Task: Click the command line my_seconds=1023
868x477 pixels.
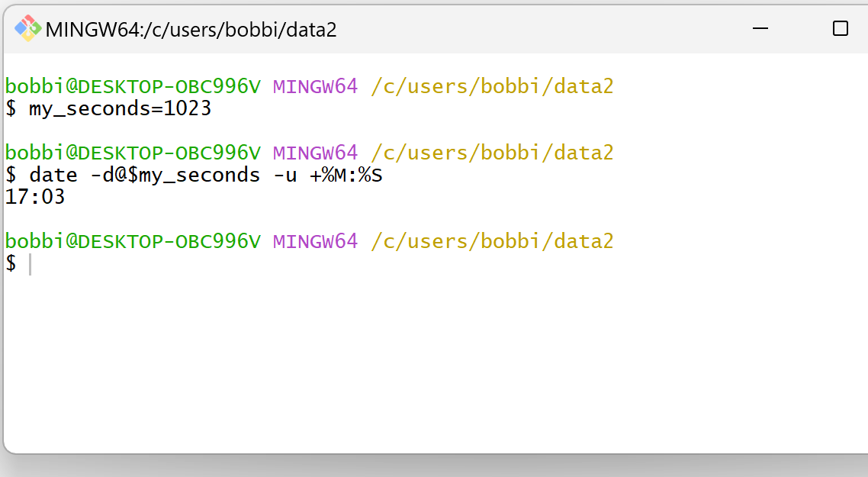Action: 108,108
